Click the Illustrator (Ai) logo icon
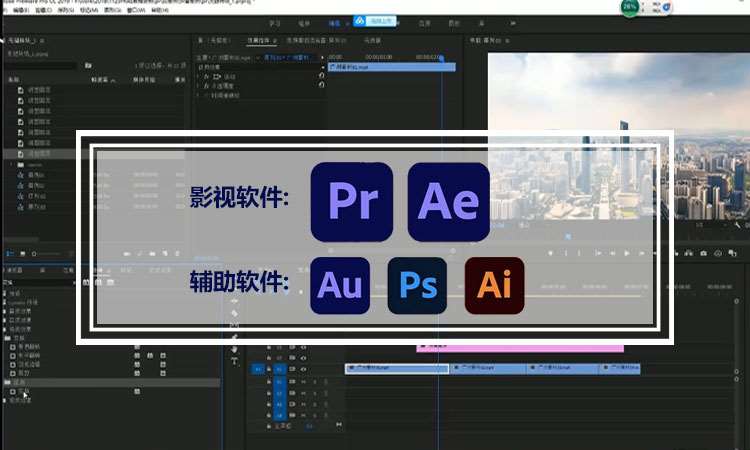The height and width of the screenshot is (450, 750). (494, 285)
